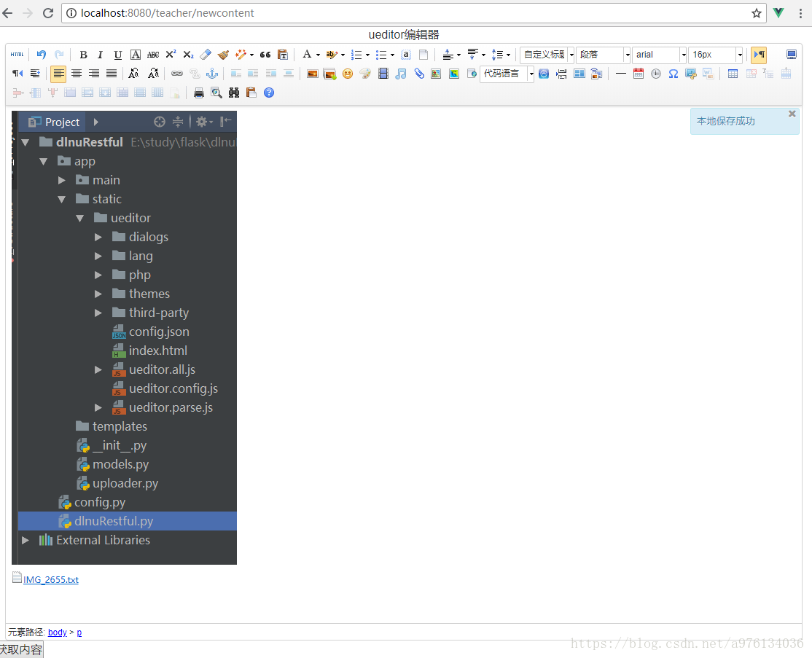Attach a file with the paperclip
The width and height of the screenshot is (812, 658).
tap(418, 74)
